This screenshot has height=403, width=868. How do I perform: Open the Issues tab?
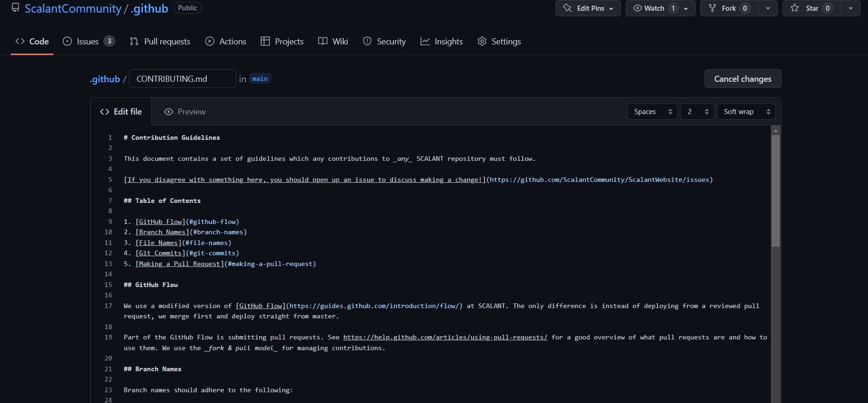[88, 41]
